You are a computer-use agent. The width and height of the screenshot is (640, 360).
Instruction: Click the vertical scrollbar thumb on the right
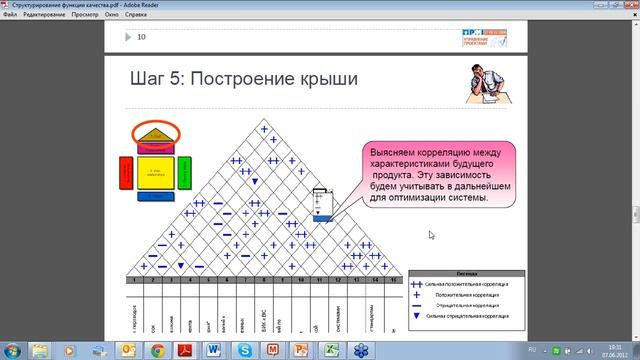tap(636, 215)
